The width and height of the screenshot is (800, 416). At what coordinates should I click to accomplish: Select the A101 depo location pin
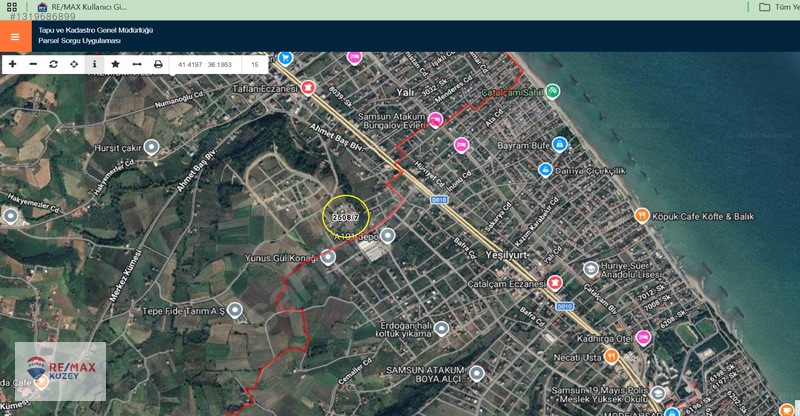point(388,236)
